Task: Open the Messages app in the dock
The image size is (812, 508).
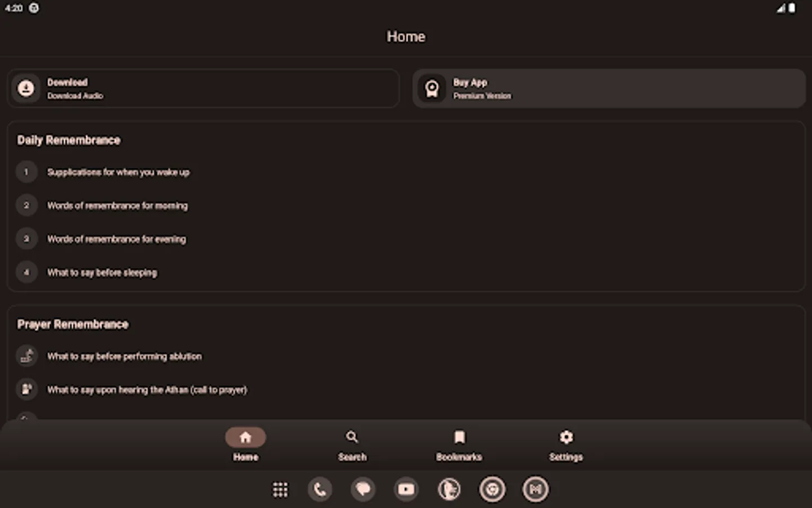Action: pos(363,489)
